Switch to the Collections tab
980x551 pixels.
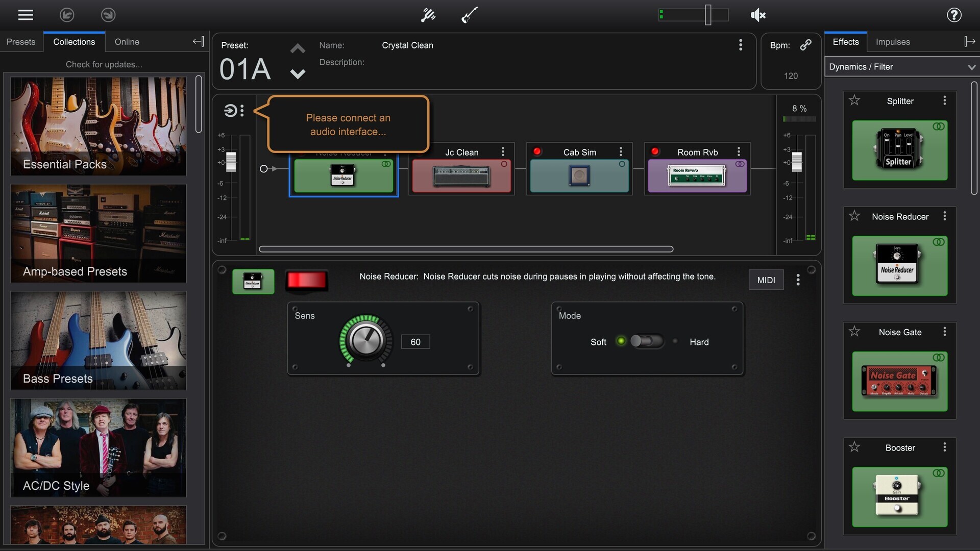(x=74, y=42)
